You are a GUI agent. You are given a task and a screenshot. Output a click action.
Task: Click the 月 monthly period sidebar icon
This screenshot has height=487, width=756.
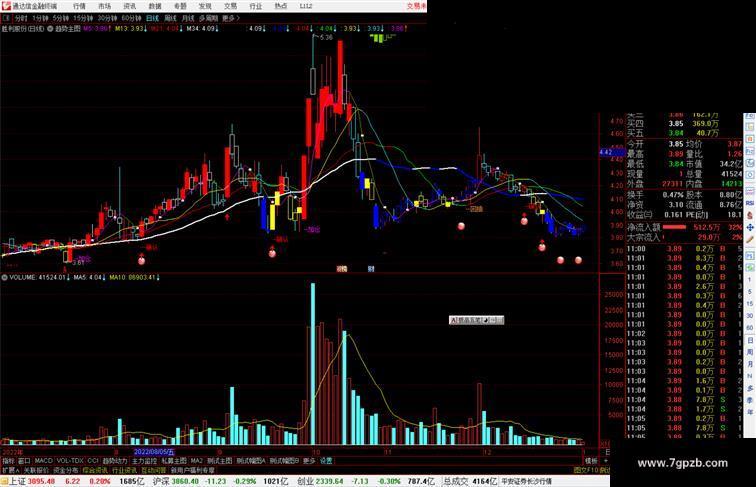(750, 365)
